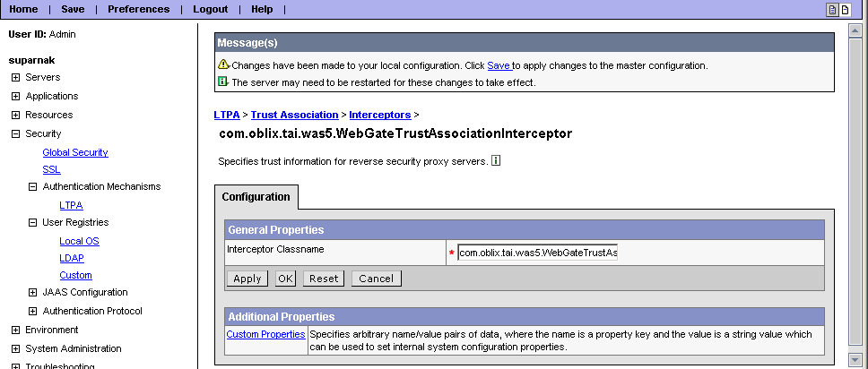Click the Authentication Protocol tree label
868x369 pixels.
click(92, 311)
